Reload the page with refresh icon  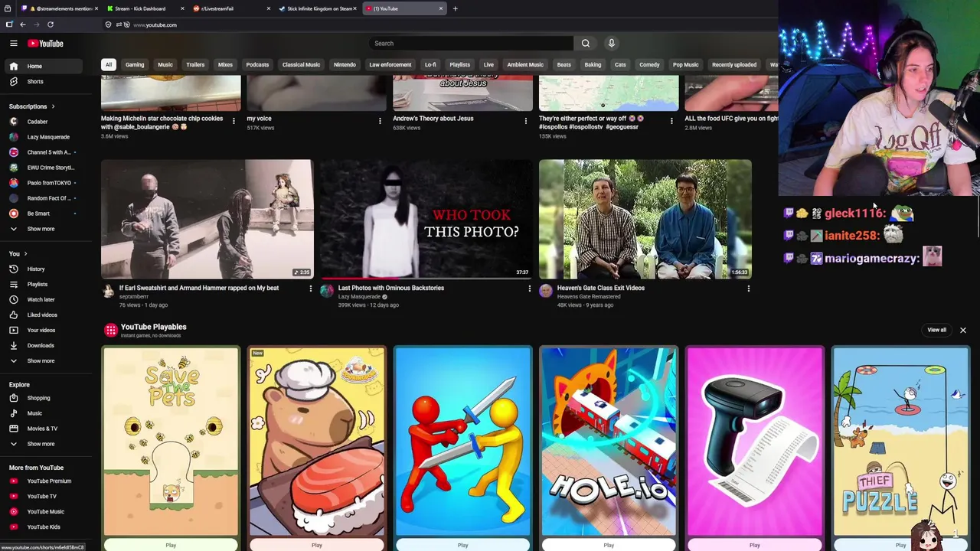pyautogui.click(x=51, y=24)
